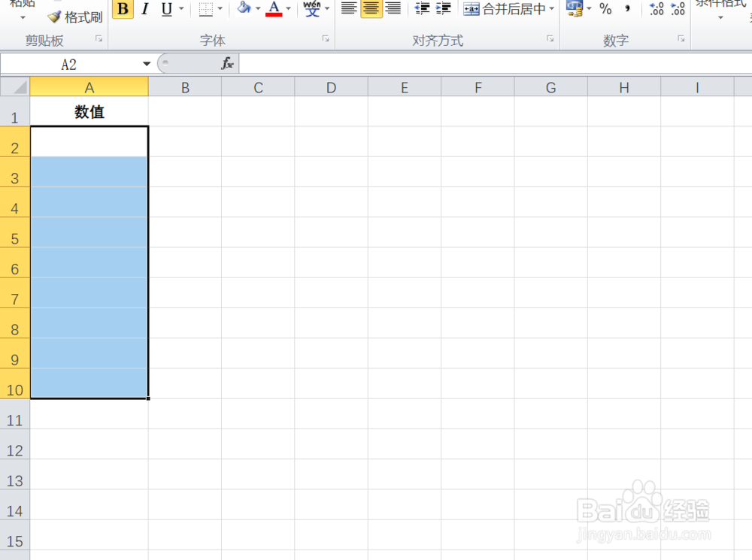752x560 pixels.
Task: Align text right
Action: click(393, 8)
